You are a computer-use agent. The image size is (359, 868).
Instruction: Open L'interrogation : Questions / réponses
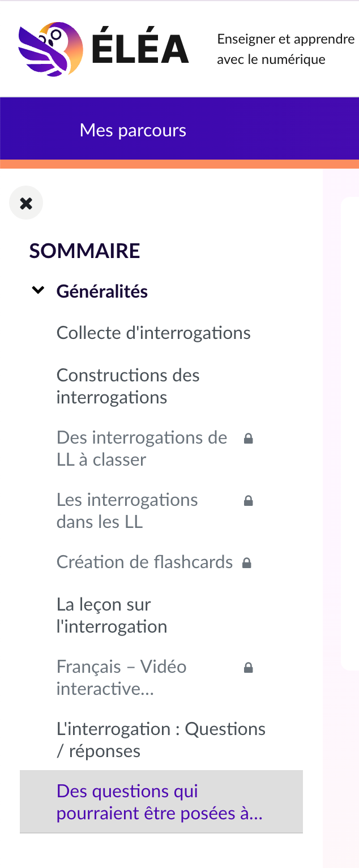click(161, 740)
